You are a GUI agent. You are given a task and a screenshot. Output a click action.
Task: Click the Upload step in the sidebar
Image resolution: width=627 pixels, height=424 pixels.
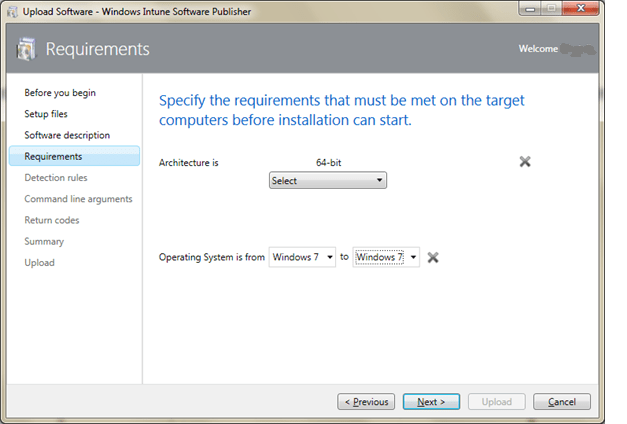[x=40, y=263]
